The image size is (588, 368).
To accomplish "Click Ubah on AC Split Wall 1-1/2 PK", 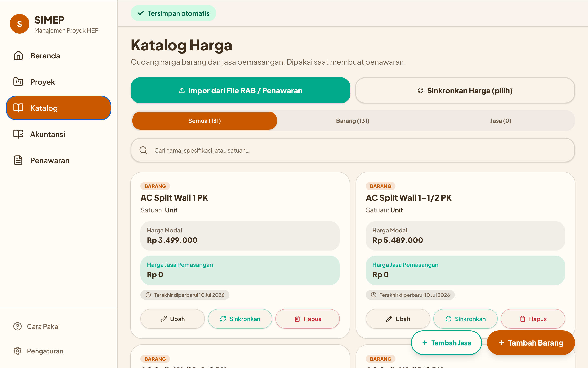I will [x=398, y=319].
